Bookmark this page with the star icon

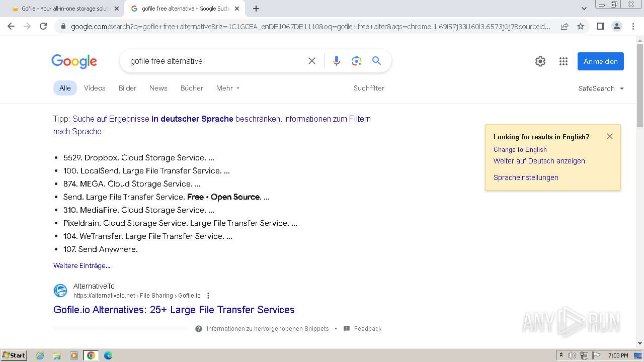point(581,26)
